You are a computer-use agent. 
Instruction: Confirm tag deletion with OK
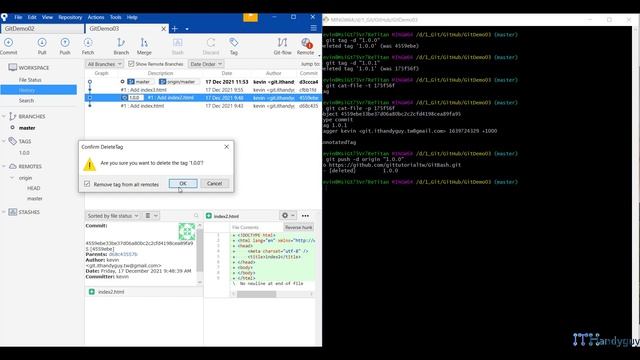183,184
